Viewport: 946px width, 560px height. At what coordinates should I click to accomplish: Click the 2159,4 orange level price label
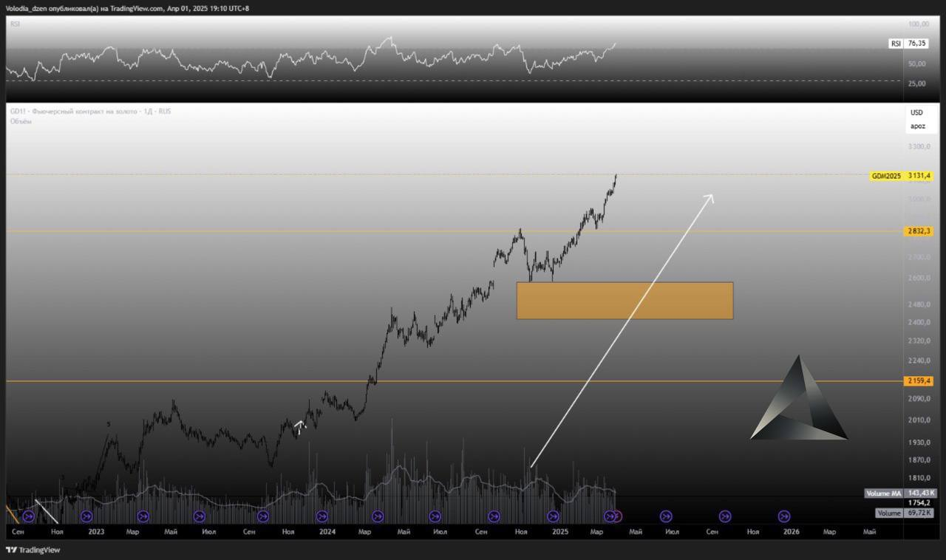(x=919, y=381)
